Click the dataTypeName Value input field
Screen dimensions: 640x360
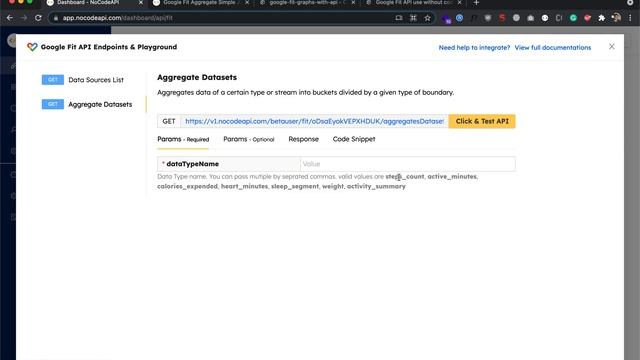click(407, 164)
